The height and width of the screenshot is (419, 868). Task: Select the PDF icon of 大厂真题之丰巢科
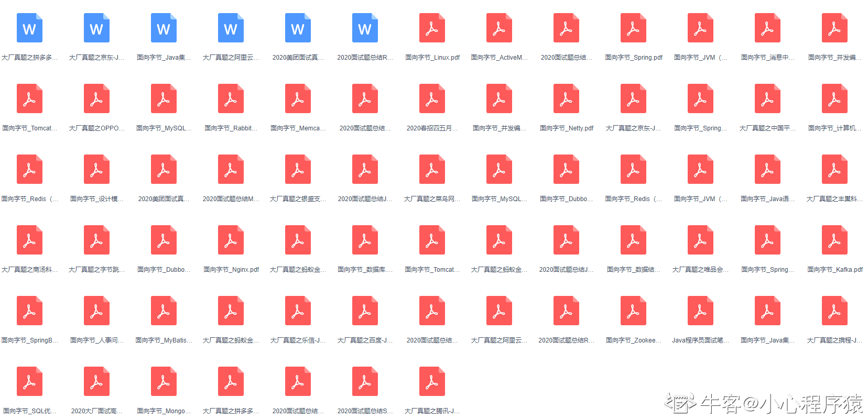(x=834, y=169)
